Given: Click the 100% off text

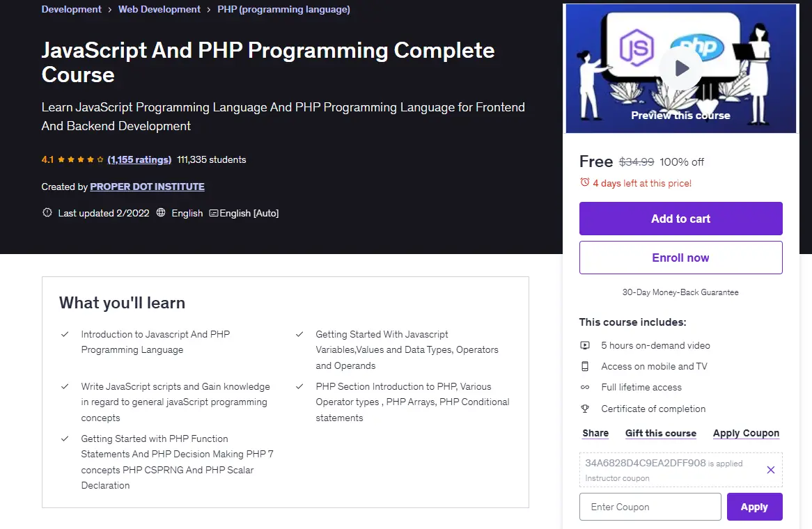Looking at the screenshot, I should 682,162.
